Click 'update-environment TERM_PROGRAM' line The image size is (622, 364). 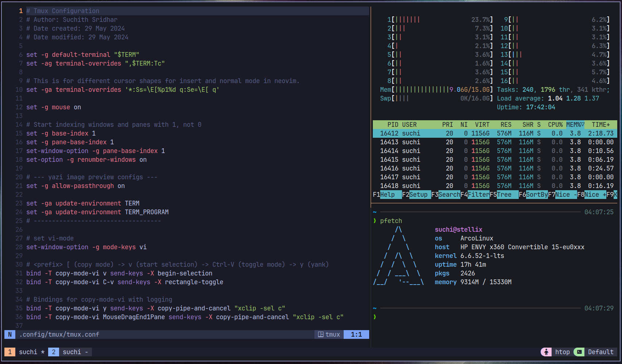coord(97,212)
